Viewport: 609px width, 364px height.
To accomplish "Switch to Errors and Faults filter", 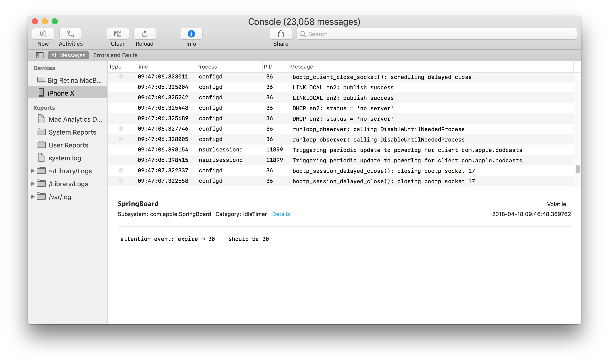I will [115, 55].
